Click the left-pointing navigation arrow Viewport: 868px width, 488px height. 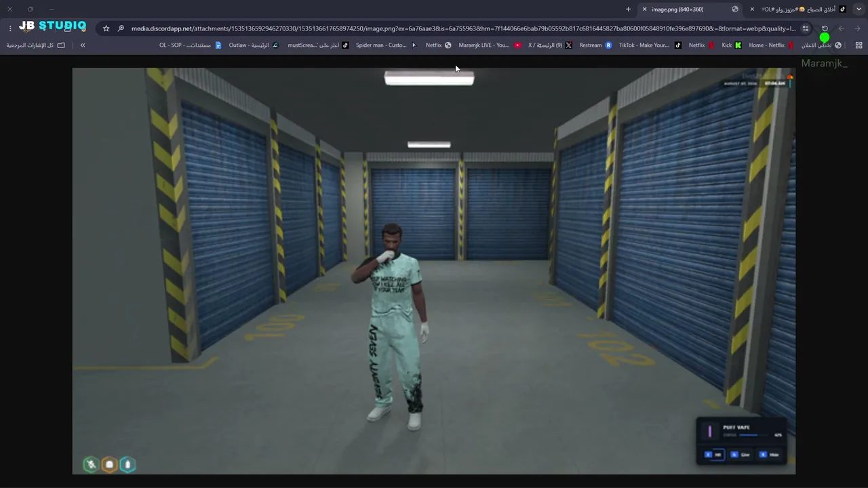(842, 28)
